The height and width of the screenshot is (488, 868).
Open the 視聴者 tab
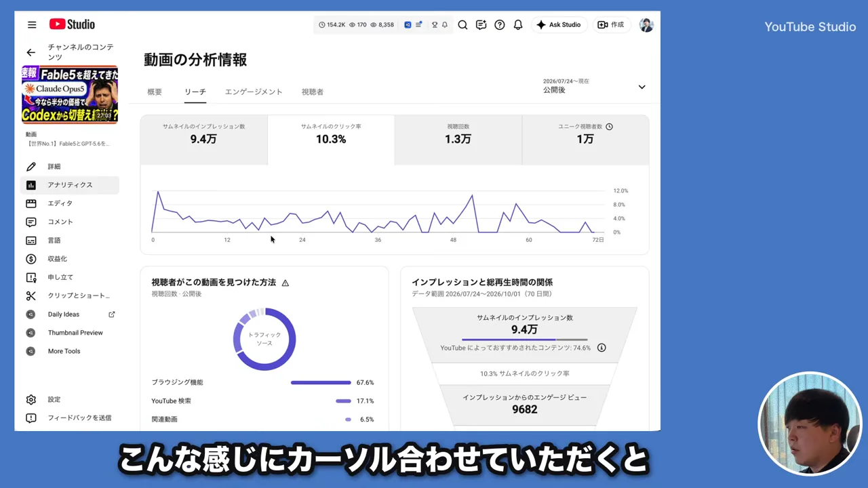point(313,91)
